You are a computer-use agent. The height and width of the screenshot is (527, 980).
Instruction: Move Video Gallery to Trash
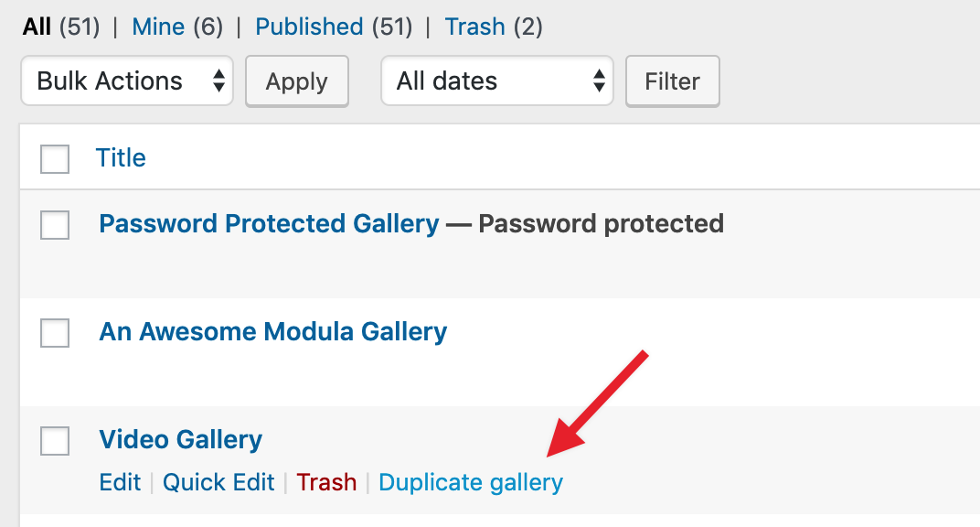click(326, 482)
